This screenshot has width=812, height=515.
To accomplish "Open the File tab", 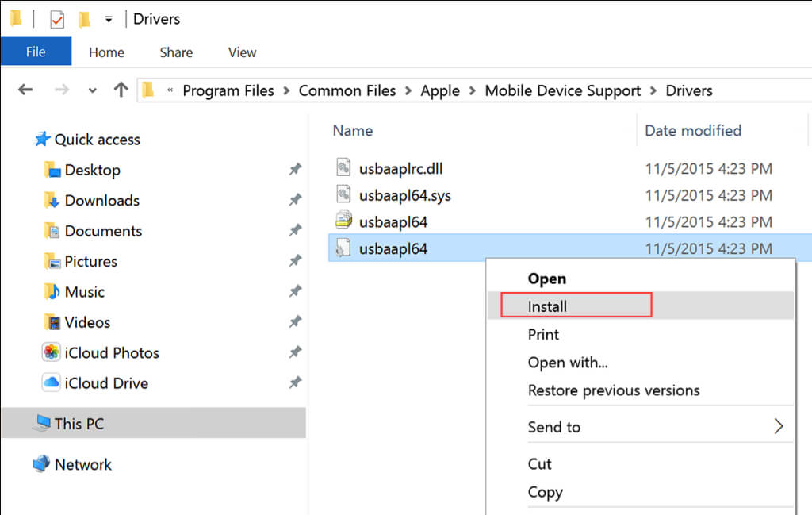I will click(36, 52).
